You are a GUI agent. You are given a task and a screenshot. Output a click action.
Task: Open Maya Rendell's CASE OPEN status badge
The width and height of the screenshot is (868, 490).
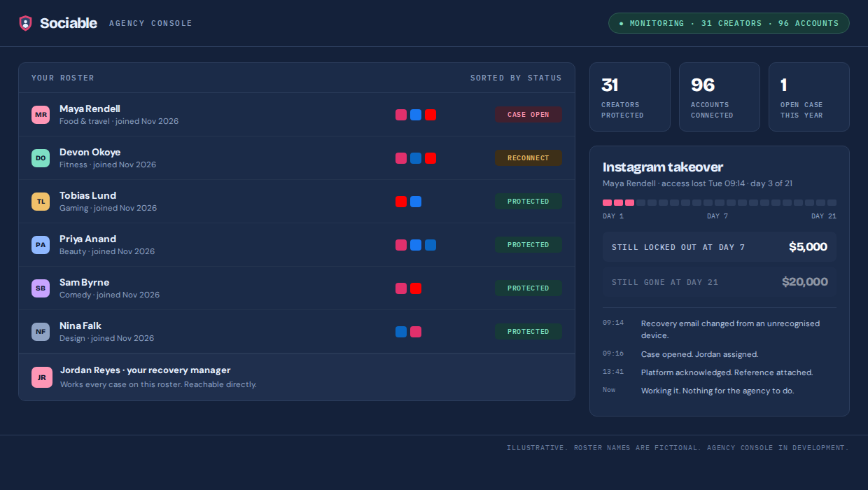pyautogui.click(x=528, y=115)
